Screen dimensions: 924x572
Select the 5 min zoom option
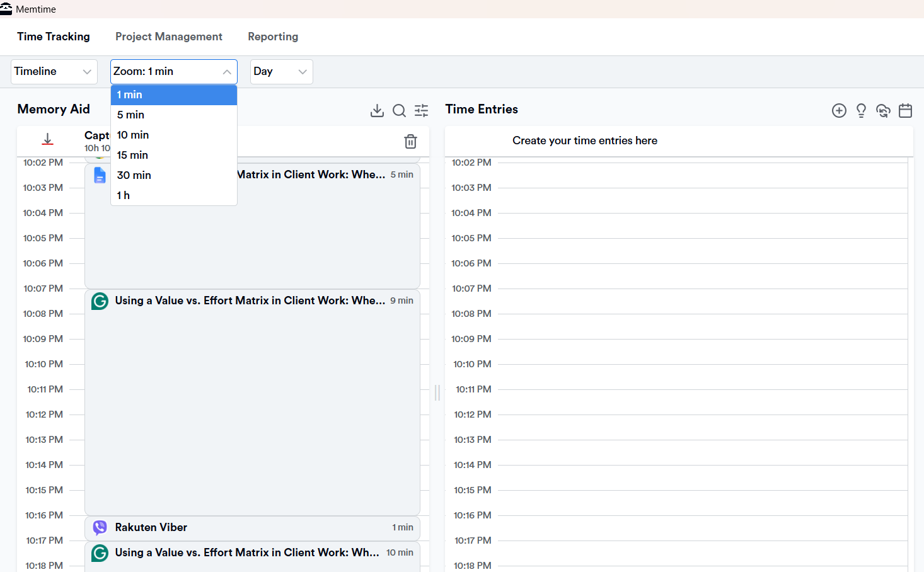click(174, 115)
